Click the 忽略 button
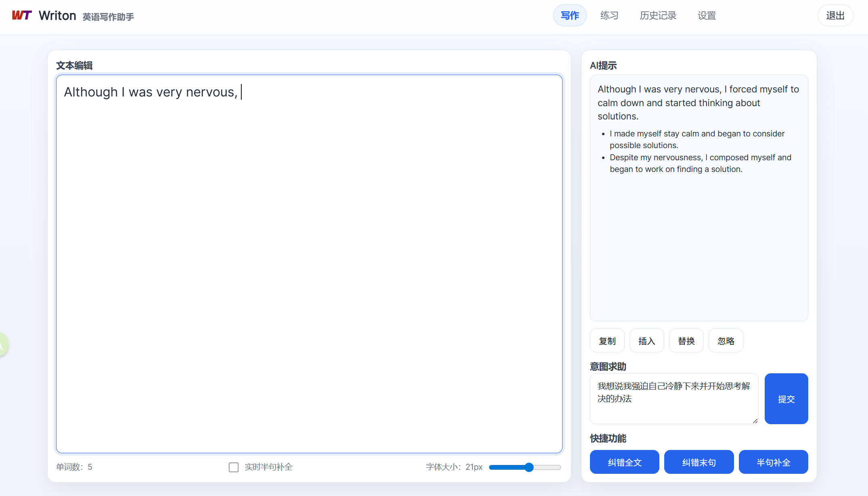The height and width of the screenshot is (496, 868). tap(726, 341)
